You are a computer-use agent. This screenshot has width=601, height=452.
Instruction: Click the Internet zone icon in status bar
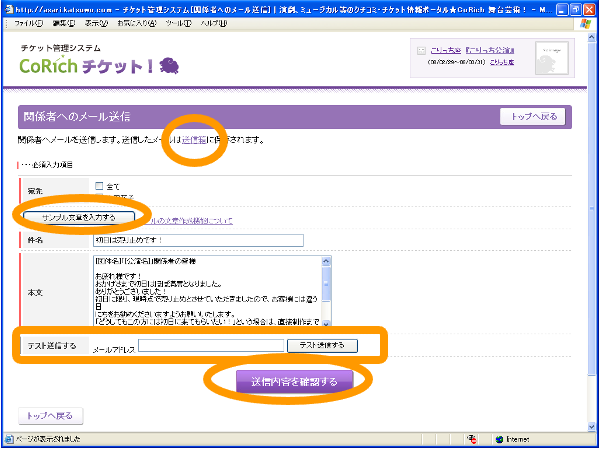pos(500,437)
